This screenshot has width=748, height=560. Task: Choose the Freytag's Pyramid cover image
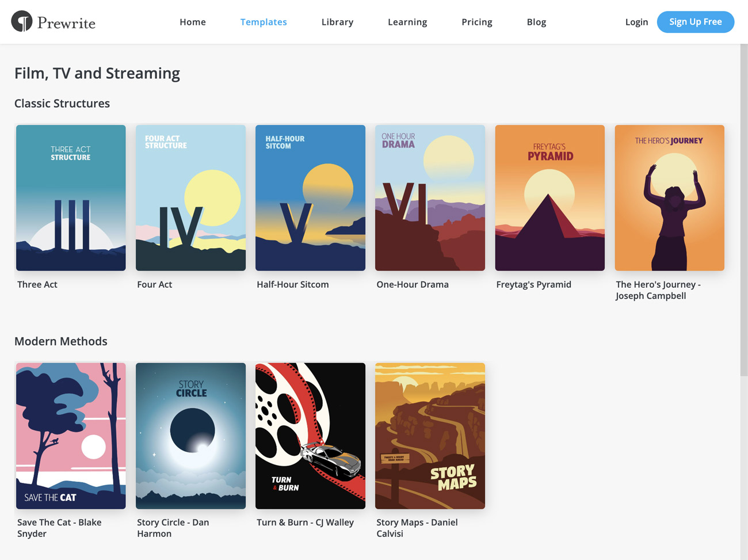(549, 198)
